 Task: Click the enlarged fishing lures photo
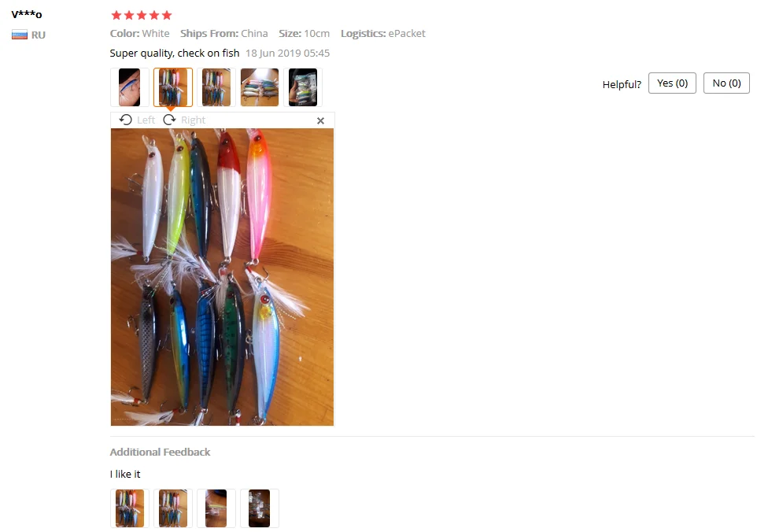[222, 277]
